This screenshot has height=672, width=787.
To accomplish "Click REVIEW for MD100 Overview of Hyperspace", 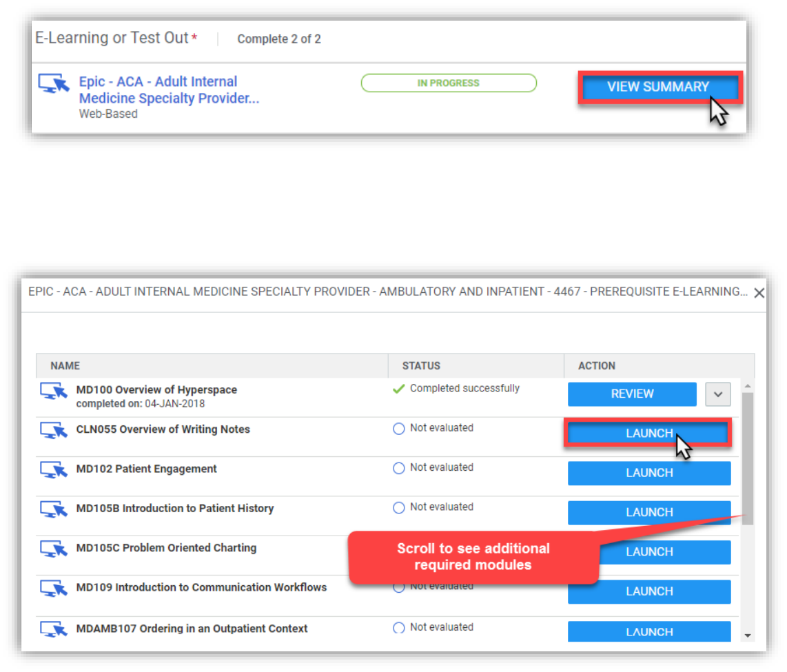I will coord(632,394).
